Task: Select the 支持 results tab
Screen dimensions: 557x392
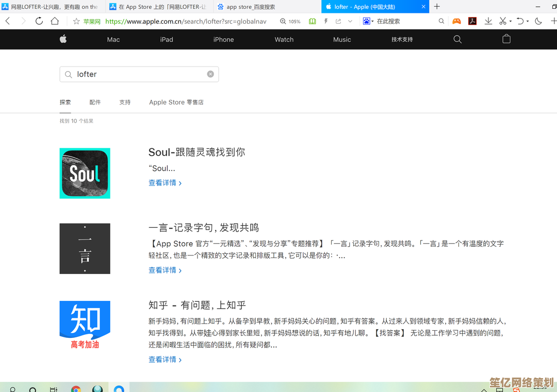Action: [125, 102]
